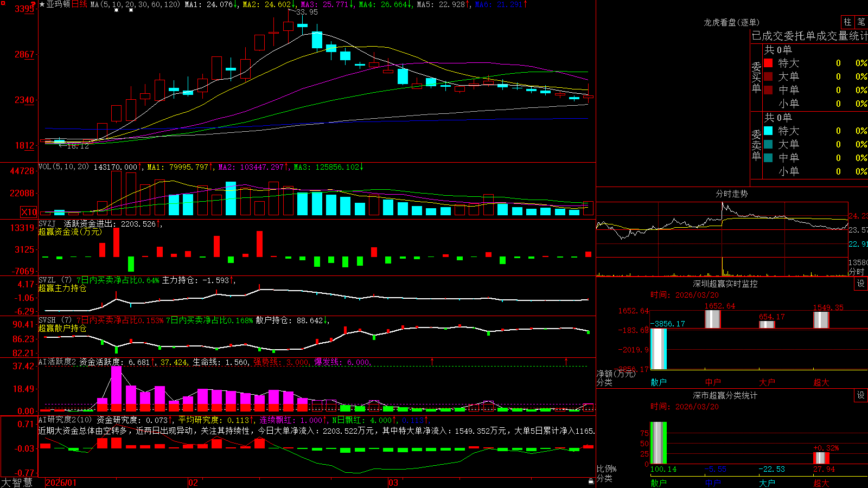Click the 强势线: 3.000 label
The width and height of the screenshot is (868, 488).
pos(281,362)
